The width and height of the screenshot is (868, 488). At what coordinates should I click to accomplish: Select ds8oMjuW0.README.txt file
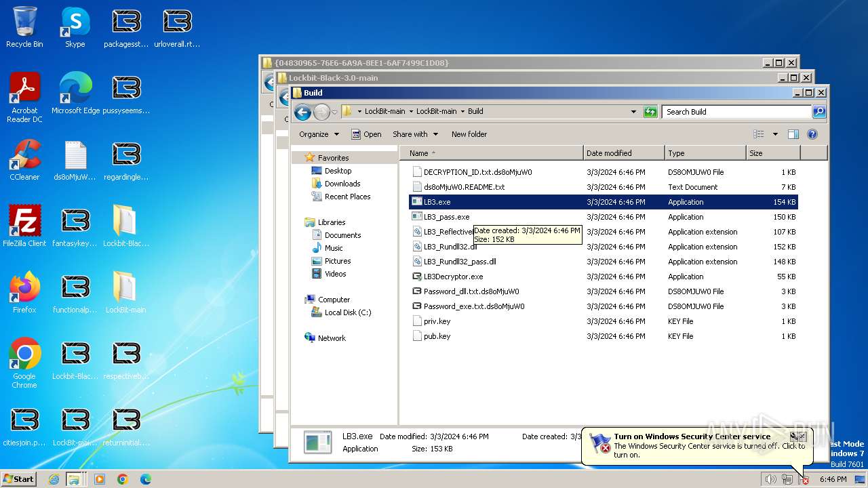pyautogui.click(x=604, y=187)
